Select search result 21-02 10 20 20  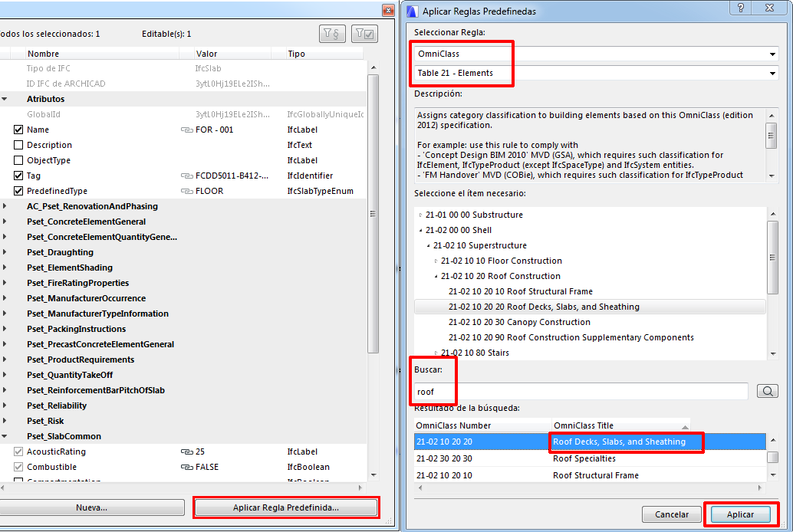[x=590, y=442]
